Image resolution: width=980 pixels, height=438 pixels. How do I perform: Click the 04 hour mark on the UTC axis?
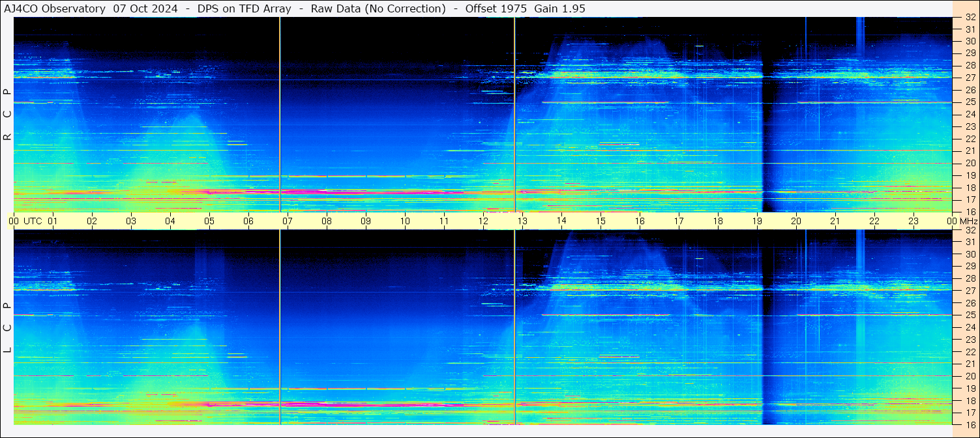click(170, 221)
